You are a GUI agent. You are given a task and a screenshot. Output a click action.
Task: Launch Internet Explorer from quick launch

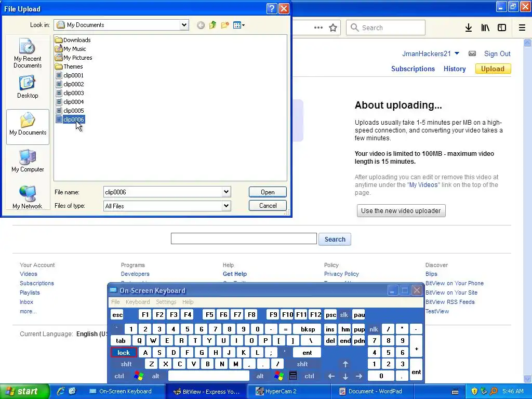coord(61,391)
